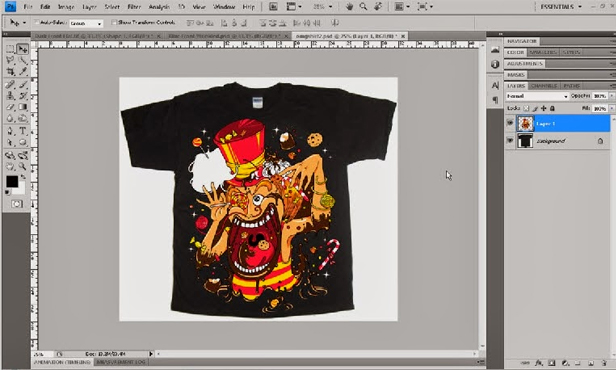This screenshot has width=616, height=370.
Task: Select the Dodge tool
Action: pyautogui.click(x=22, y=118)
